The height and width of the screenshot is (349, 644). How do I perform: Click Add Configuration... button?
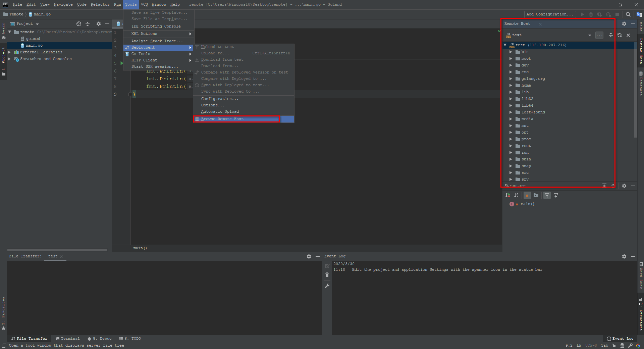point(550,14)
